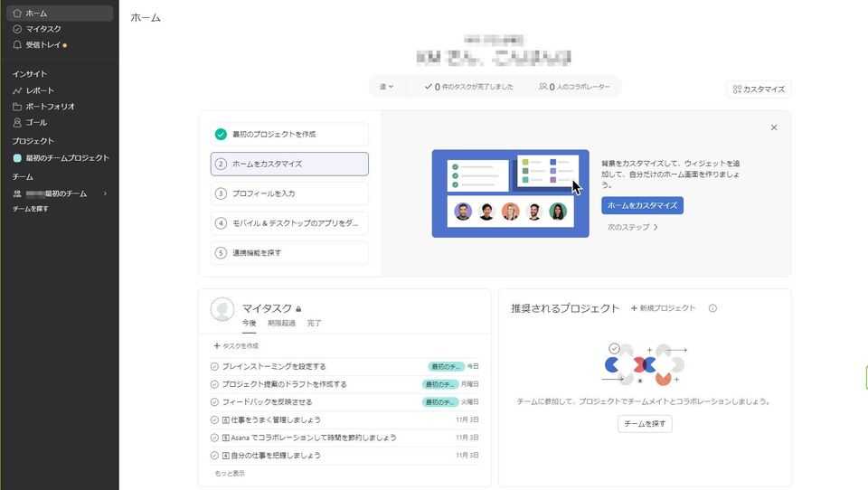
Task: Click project tag on ブレインストーミング row
Action: click(446, 366)
